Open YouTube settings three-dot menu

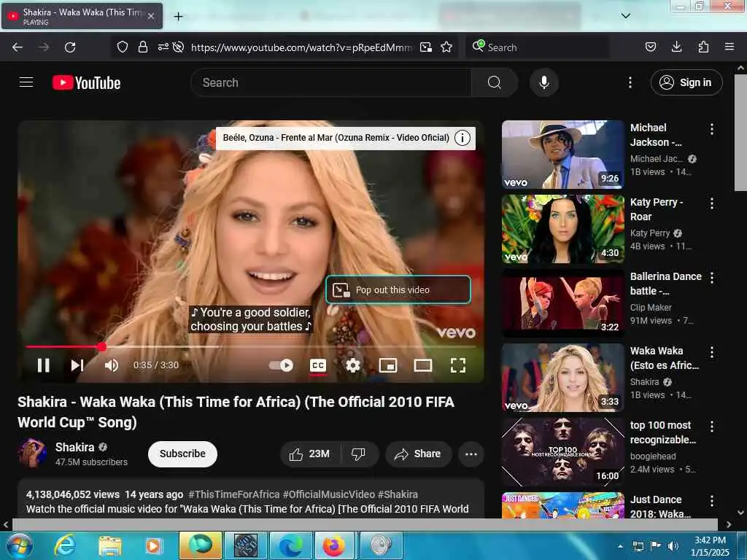[630, 82]
